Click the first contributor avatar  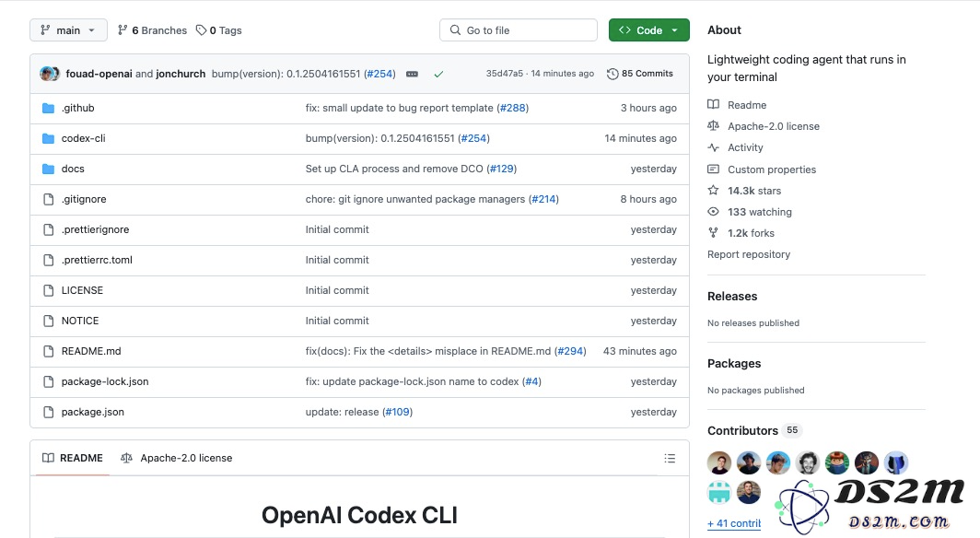coord(719,463)
